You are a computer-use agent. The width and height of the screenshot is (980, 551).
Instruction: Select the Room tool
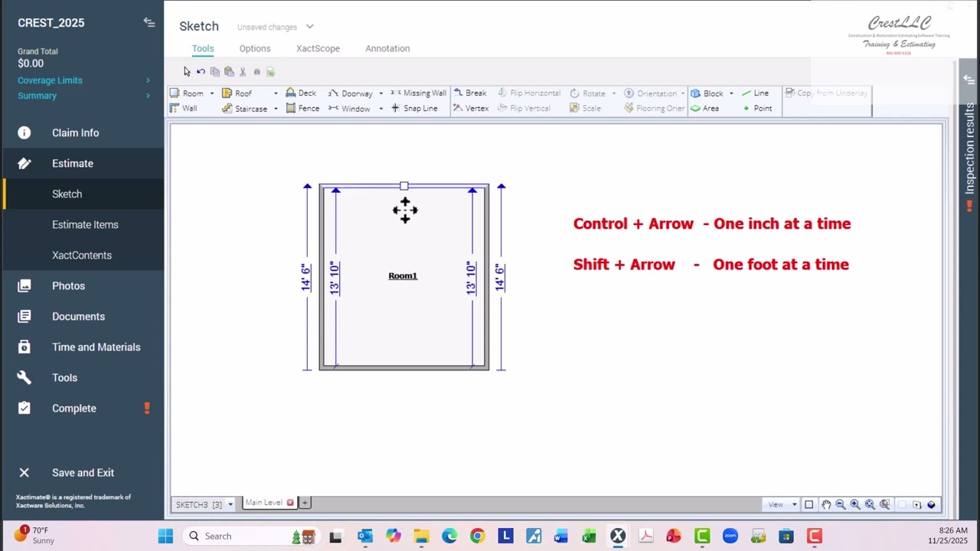187,93
